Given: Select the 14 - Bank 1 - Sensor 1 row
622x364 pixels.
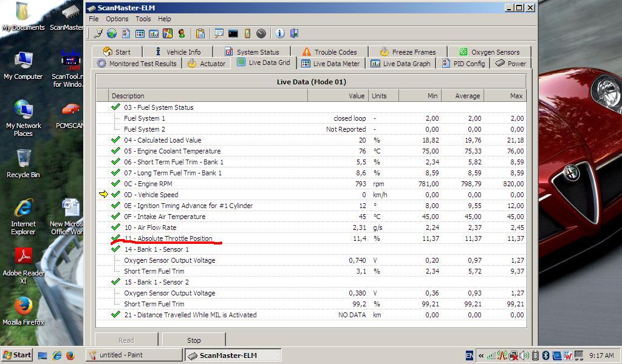Looking at the screenshot, I should pyautogui.click(x=312, y=249).
